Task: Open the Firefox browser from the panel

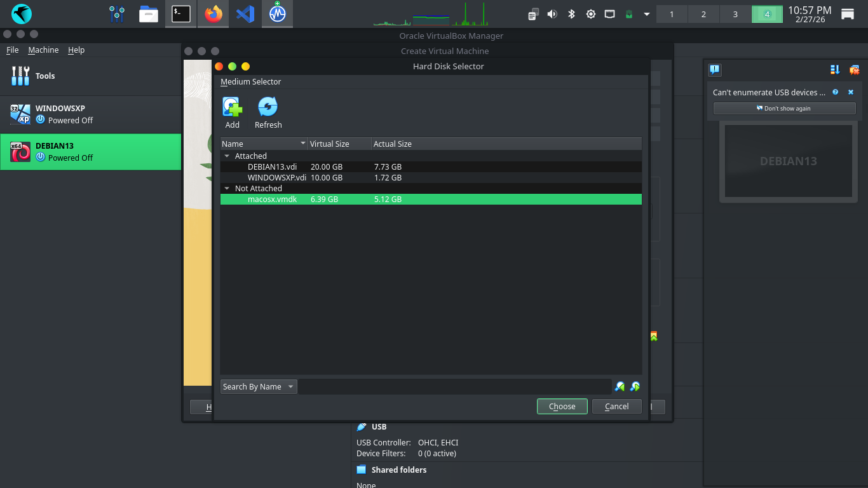Action: 214,14
